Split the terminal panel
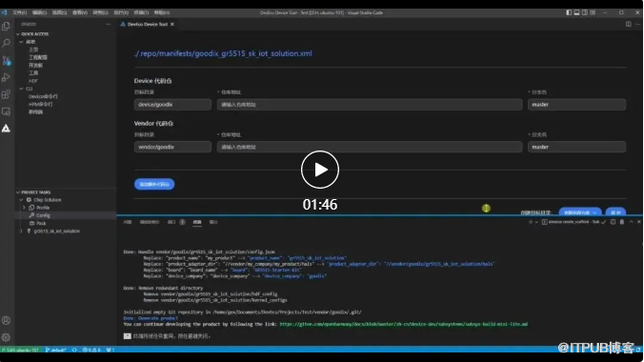 pyautogui.click(x=613, y=222)
